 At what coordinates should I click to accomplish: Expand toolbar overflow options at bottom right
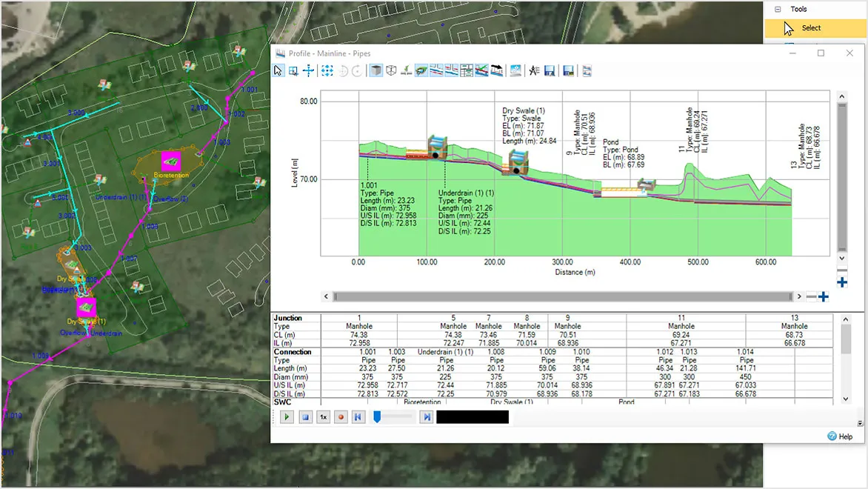pyautogui.click(x=860, y=423)
